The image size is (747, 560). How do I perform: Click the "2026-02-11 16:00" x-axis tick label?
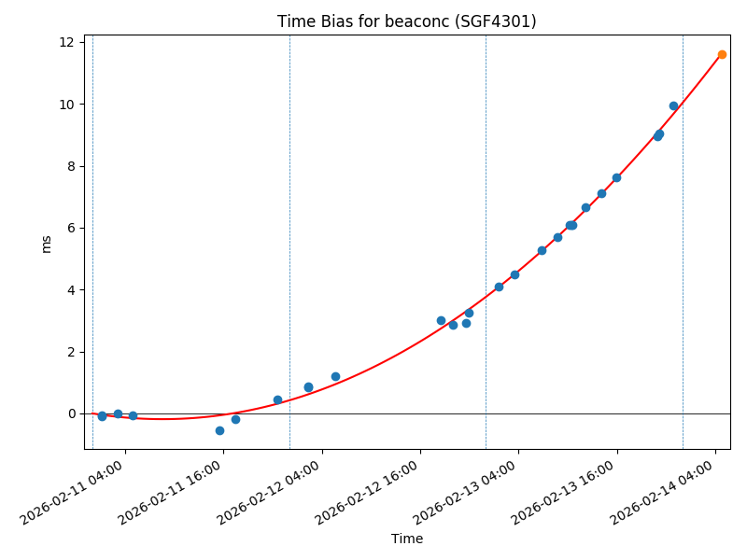coord(172,491)
